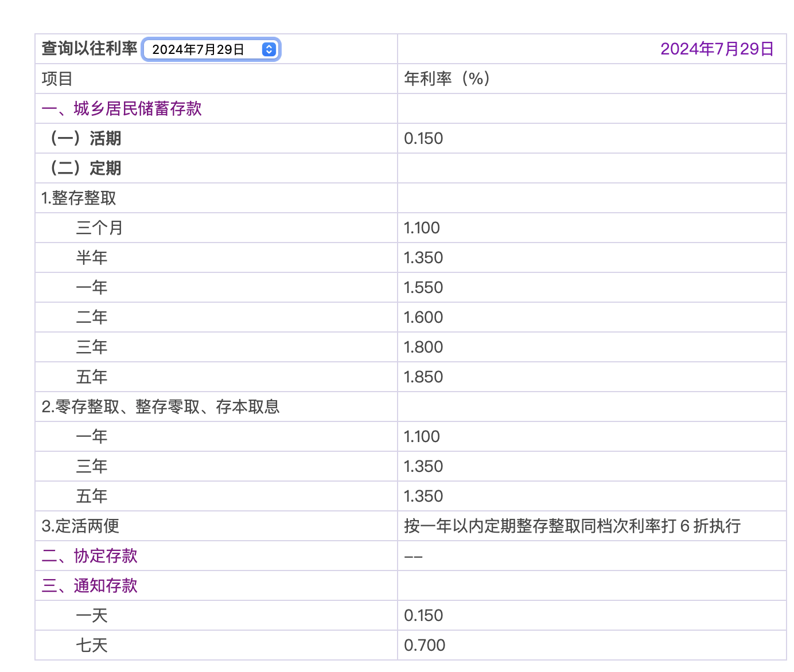Select the 七天 rate 0.700
The height and width of the screenshot is (672, 794).
425,645
